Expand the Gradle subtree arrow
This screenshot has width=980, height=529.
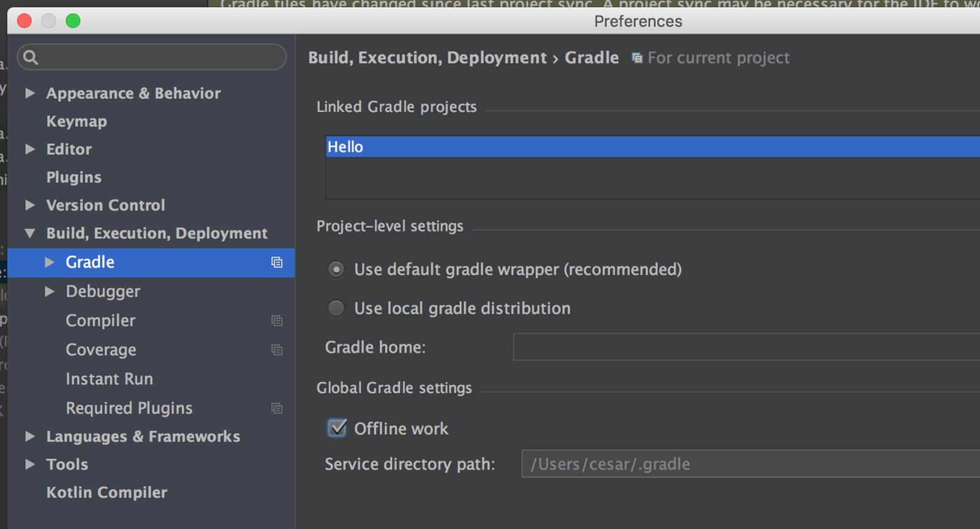50,262
